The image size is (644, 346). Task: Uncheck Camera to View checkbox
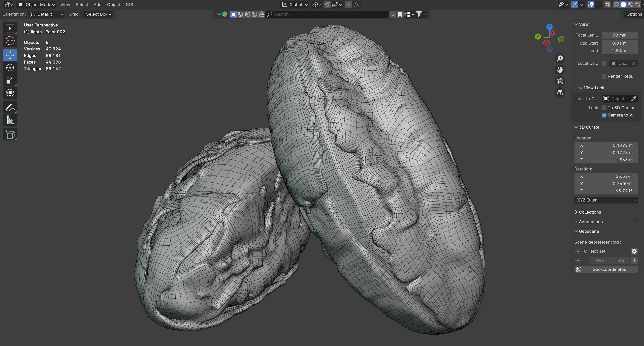click(604, 115)
